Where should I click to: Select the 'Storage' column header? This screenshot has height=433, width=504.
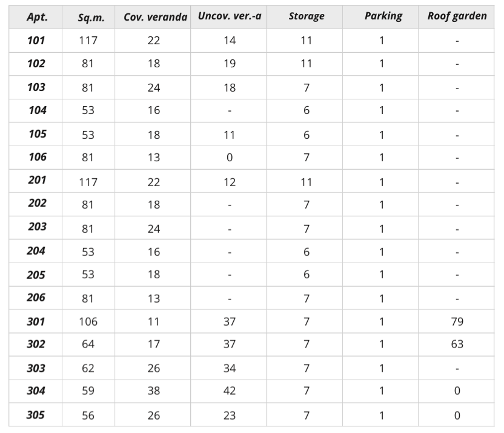pos(306,16)
